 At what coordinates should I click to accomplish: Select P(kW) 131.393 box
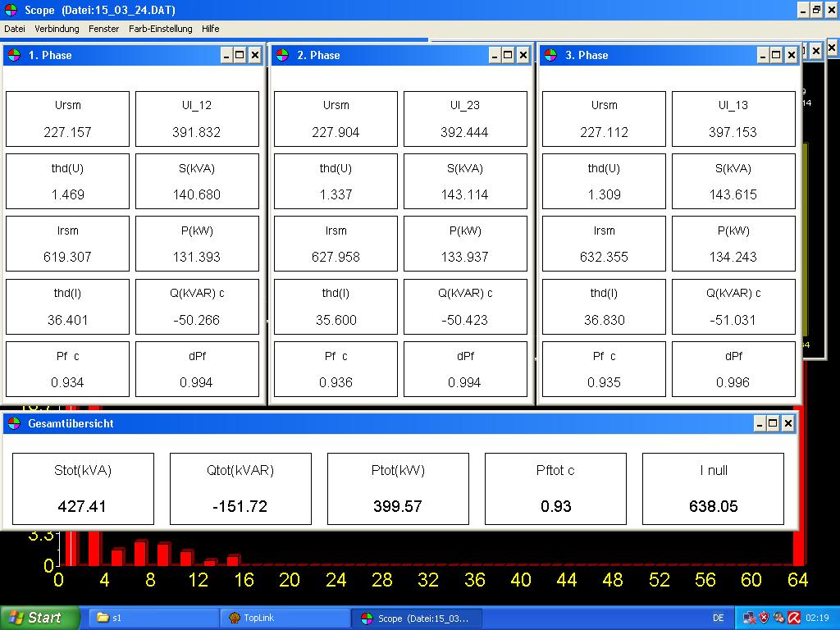197,244
